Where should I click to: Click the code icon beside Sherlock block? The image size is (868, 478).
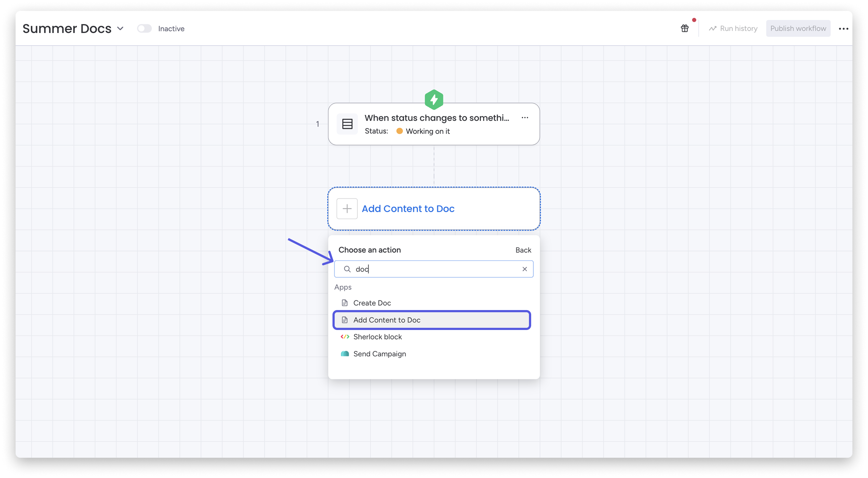click(x=344, y=337)
